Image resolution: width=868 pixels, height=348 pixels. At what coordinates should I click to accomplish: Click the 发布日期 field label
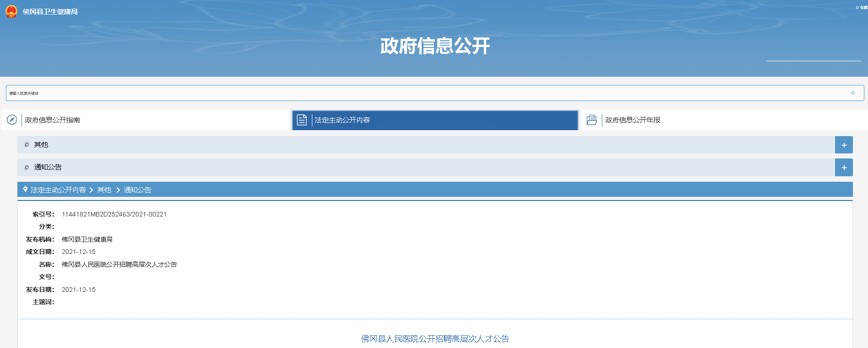coord(40,290)
